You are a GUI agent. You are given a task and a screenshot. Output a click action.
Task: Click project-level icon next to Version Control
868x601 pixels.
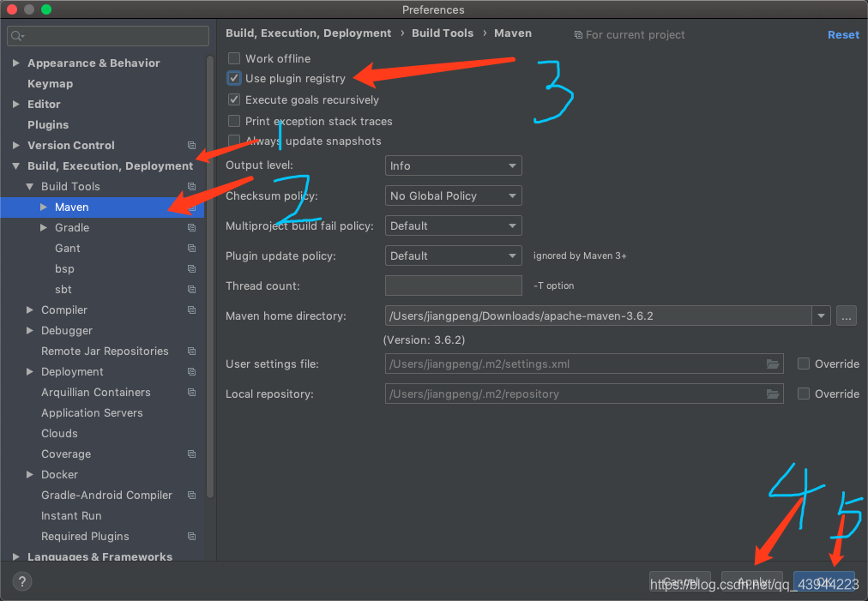(191, 145)
